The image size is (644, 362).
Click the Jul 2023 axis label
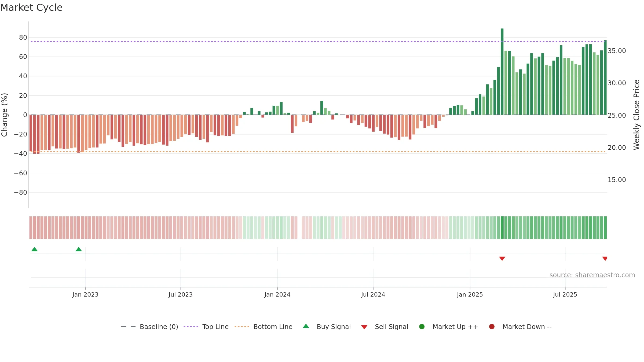click(x=181, y=294)
